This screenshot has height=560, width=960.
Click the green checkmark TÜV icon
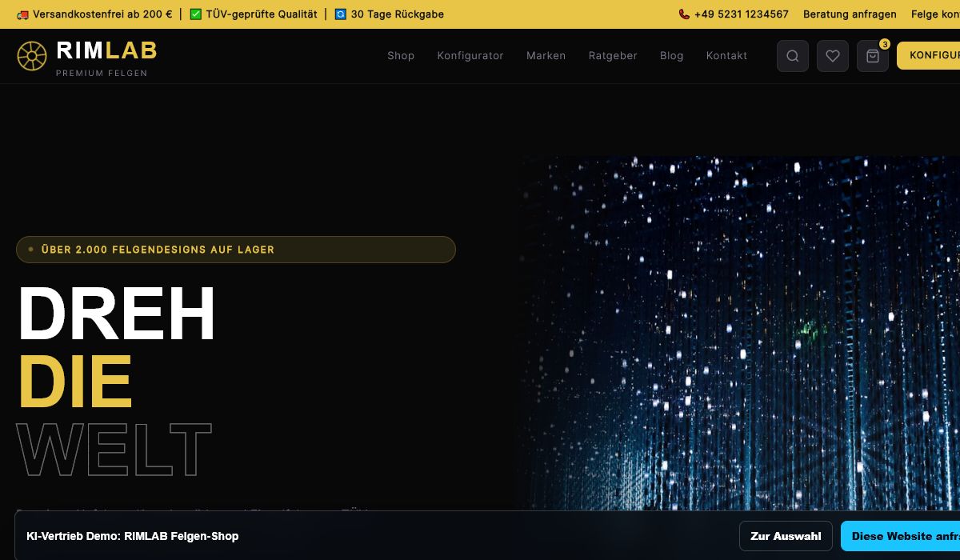(195, 14)
